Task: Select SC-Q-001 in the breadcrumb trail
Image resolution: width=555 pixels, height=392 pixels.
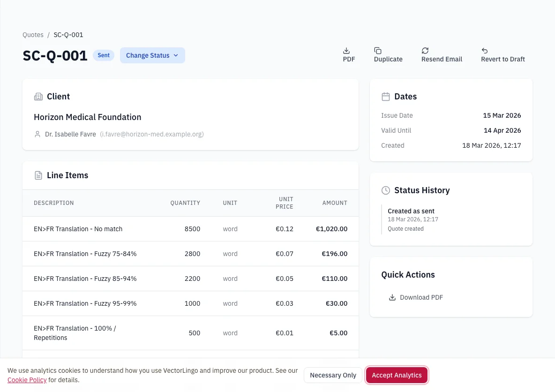Action: click(x=68, y=35)
